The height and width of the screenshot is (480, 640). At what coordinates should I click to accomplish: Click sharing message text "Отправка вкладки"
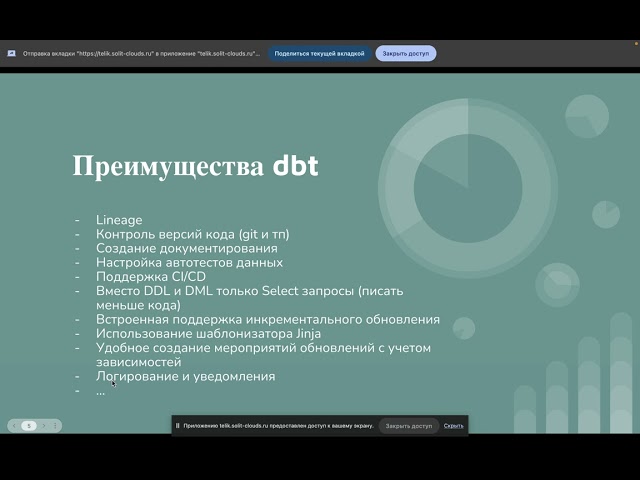tap(141, 53)
